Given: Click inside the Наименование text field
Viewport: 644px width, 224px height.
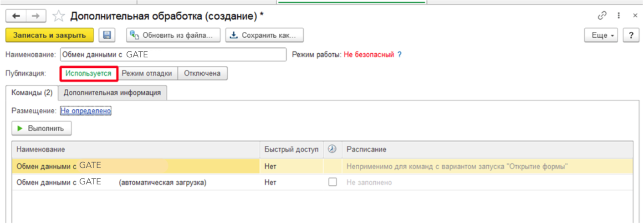Looking at the screenshot, I should (173, 55).
